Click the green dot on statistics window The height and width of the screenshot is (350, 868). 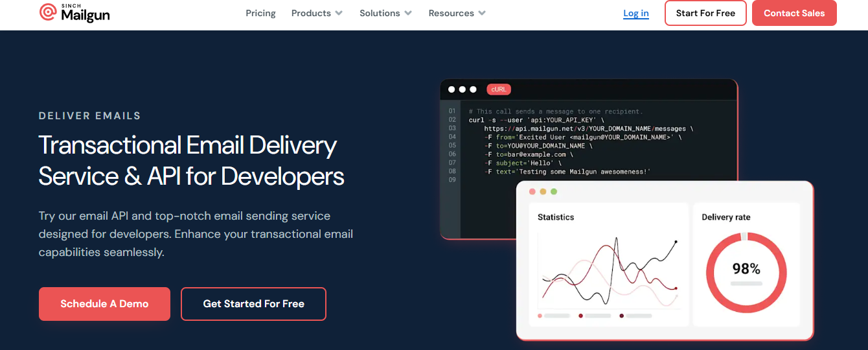(x=554, y=192)
